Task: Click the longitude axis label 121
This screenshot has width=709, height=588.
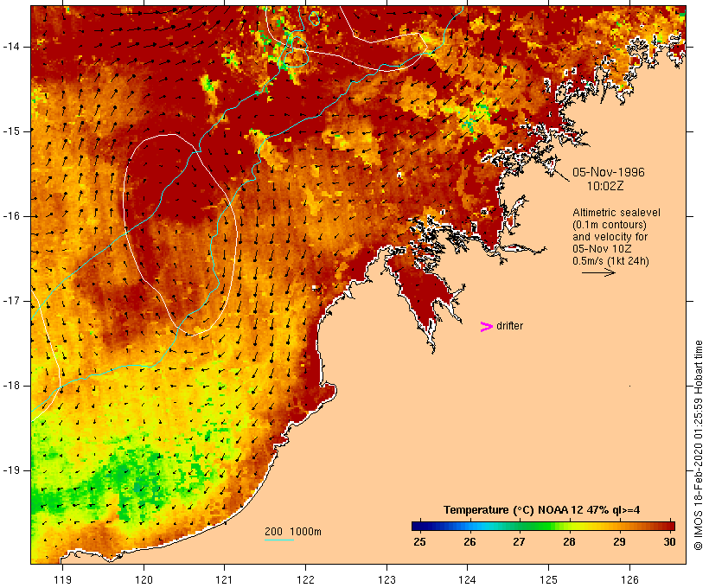Action: tap(224, 580)
